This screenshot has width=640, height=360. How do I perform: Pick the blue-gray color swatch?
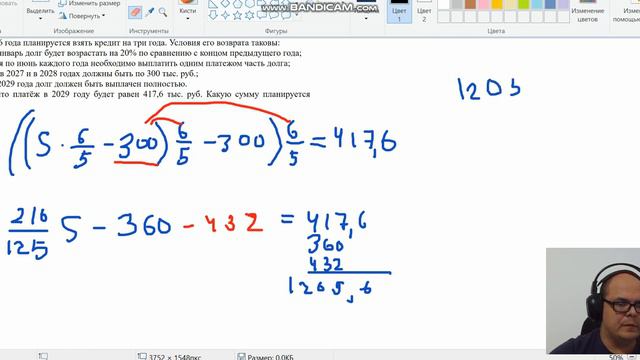tap(550, 5)
